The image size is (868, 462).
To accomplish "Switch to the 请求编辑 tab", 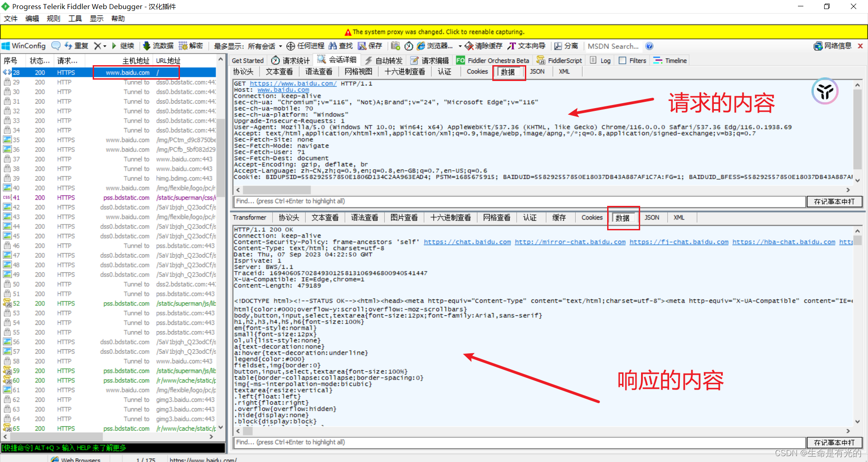I will click(429, 61).
